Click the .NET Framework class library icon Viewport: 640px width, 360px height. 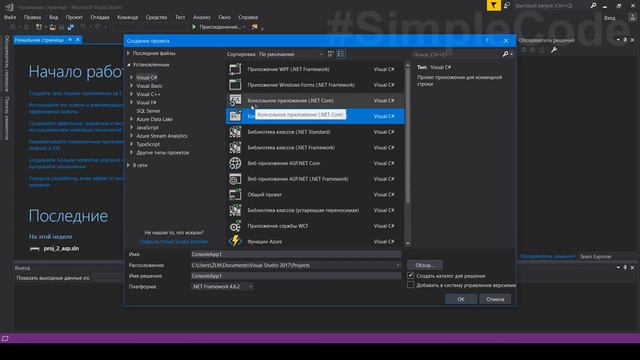[235, 147]
